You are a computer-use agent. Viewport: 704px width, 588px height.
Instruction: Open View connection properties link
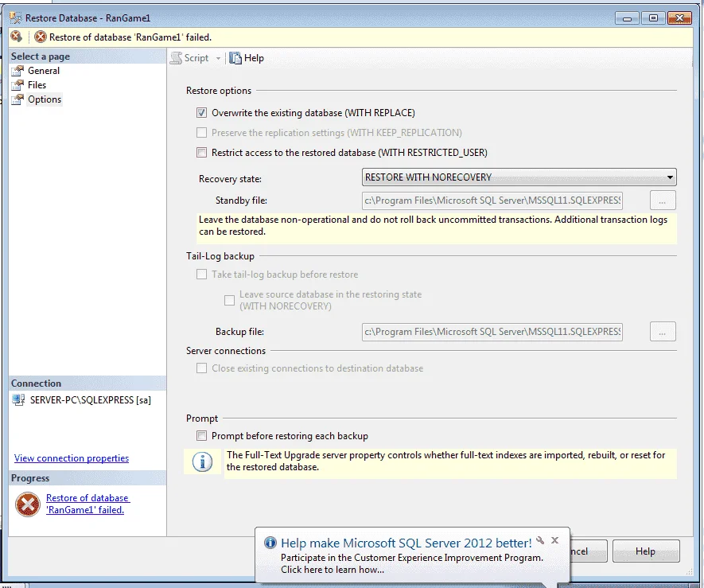click(x=72, y=458)
